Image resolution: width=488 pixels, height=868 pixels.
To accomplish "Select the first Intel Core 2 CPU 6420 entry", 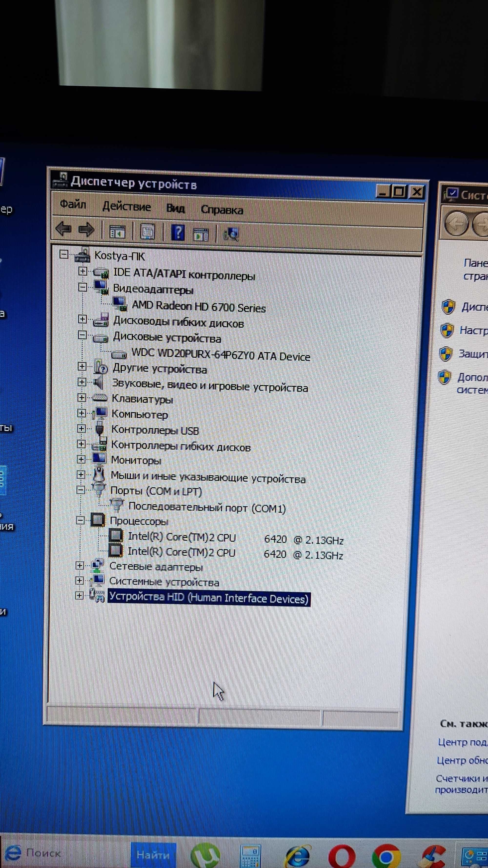I will click(x=235, y=538).
